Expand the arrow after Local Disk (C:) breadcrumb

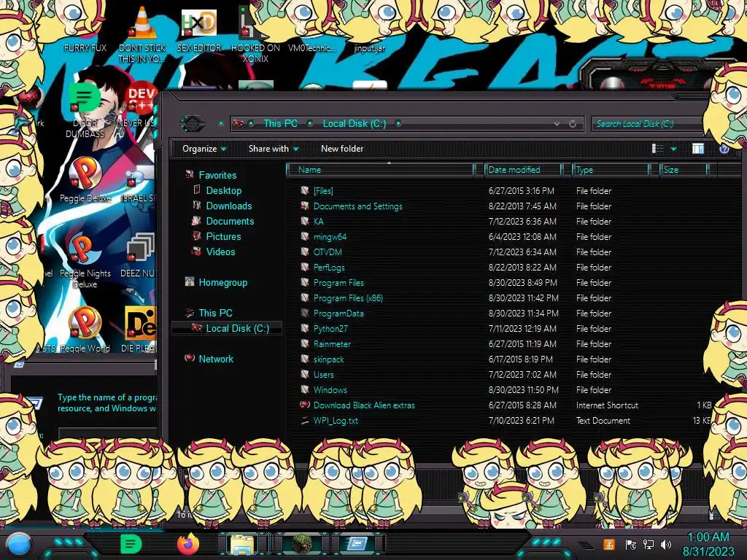(x=398, y=124)
